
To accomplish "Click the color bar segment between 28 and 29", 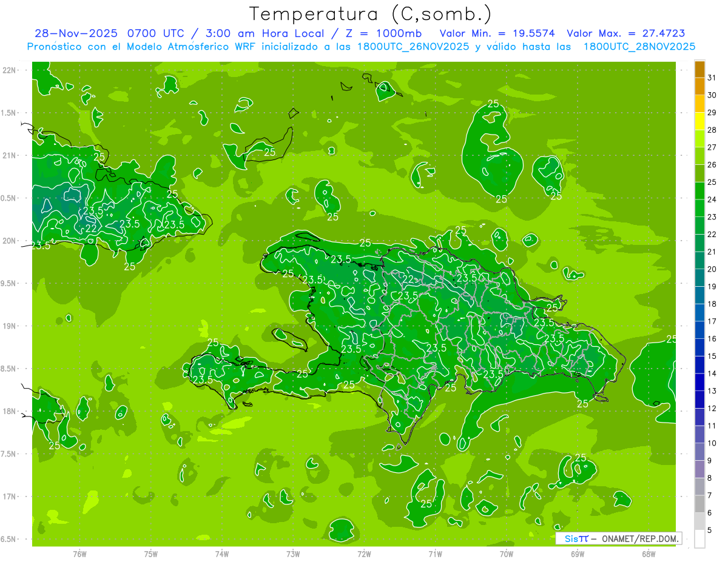I will click(699, 121).
